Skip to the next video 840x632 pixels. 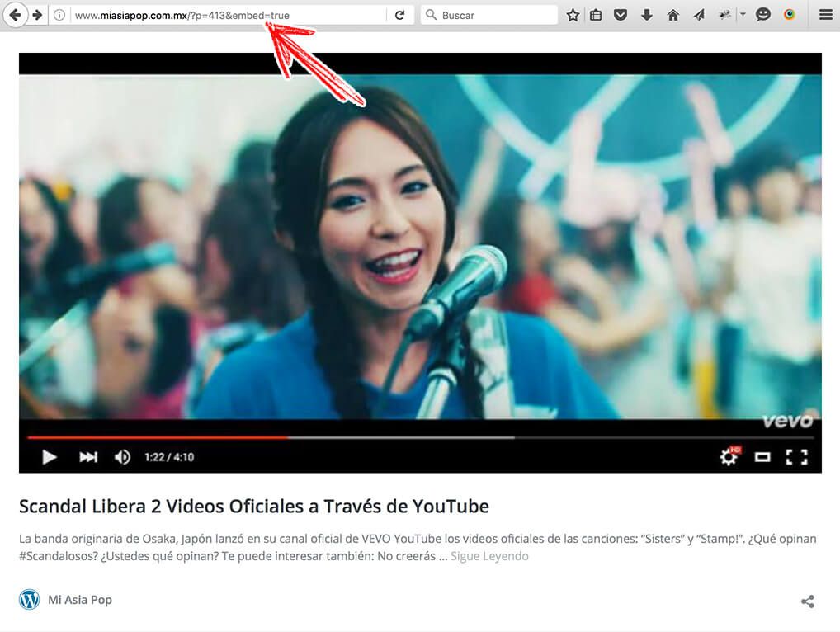(x=88, y=457)
